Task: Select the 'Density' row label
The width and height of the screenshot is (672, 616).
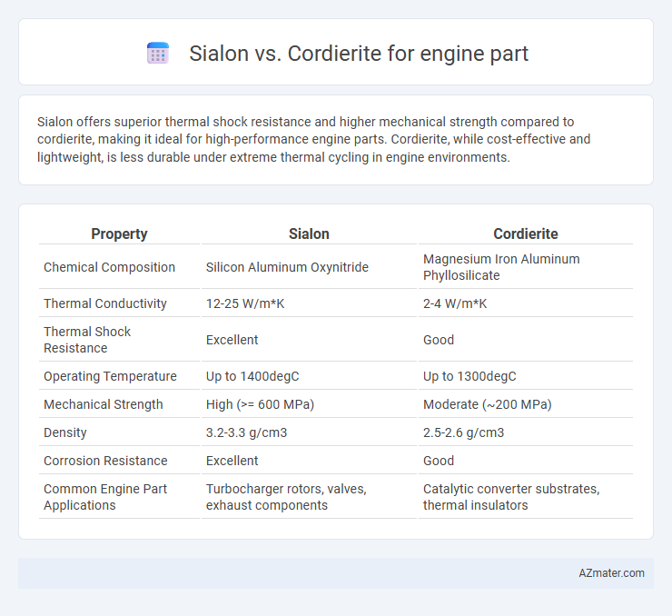Action: 65,432
